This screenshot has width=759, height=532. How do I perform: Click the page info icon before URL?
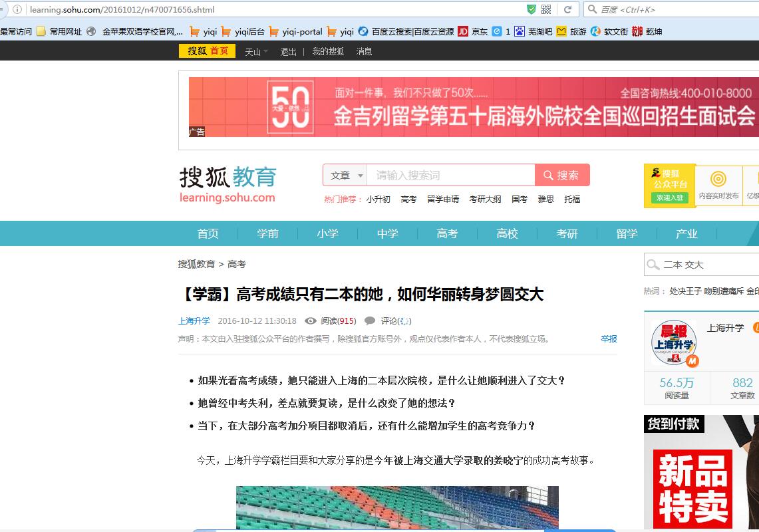18,9
